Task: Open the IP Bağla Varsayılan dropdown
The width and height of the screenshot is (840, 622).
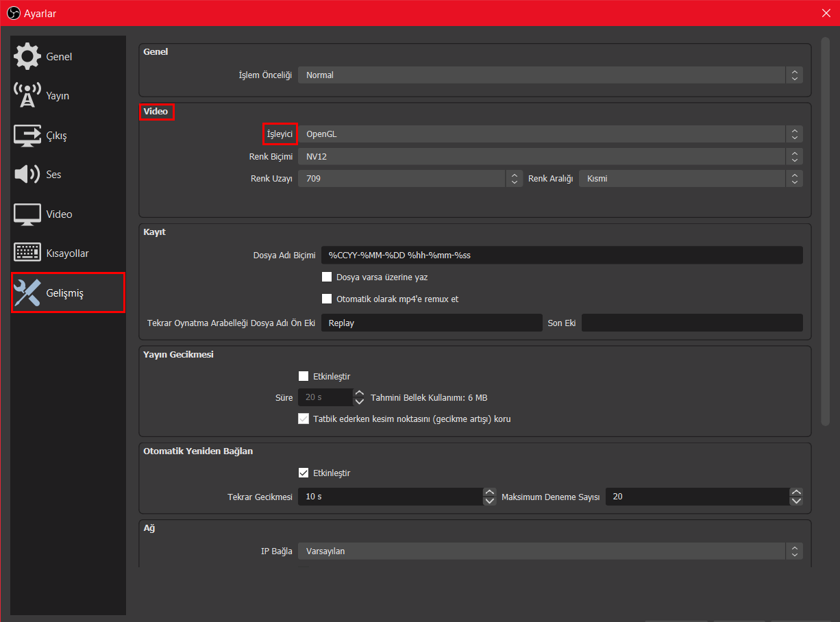Action: tap(549, 551)
